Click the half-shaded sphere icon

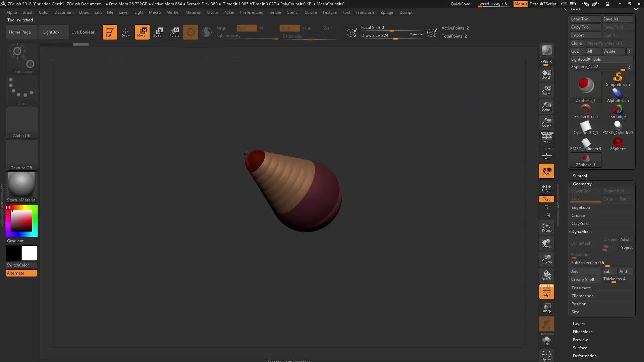207,32
